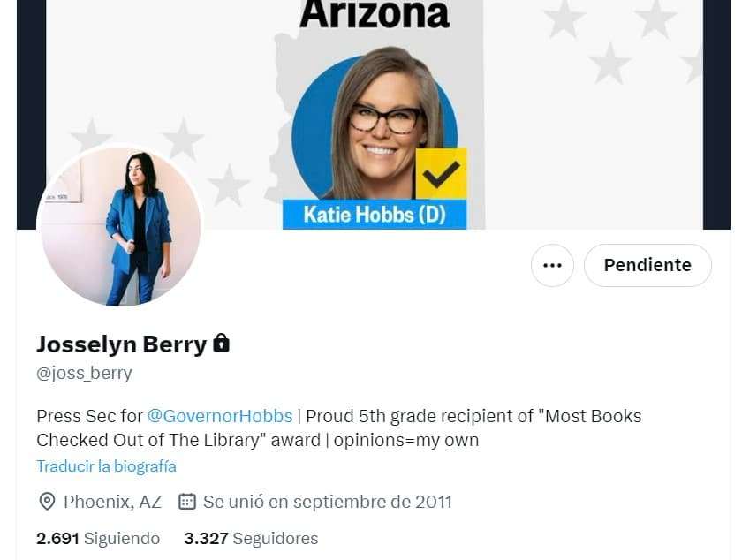Image resolution: width=742 pixels, height=560 pixels.
Task: Click the Josselyn Berry display name
Action: pyautogui.click(x=122, y=344)
